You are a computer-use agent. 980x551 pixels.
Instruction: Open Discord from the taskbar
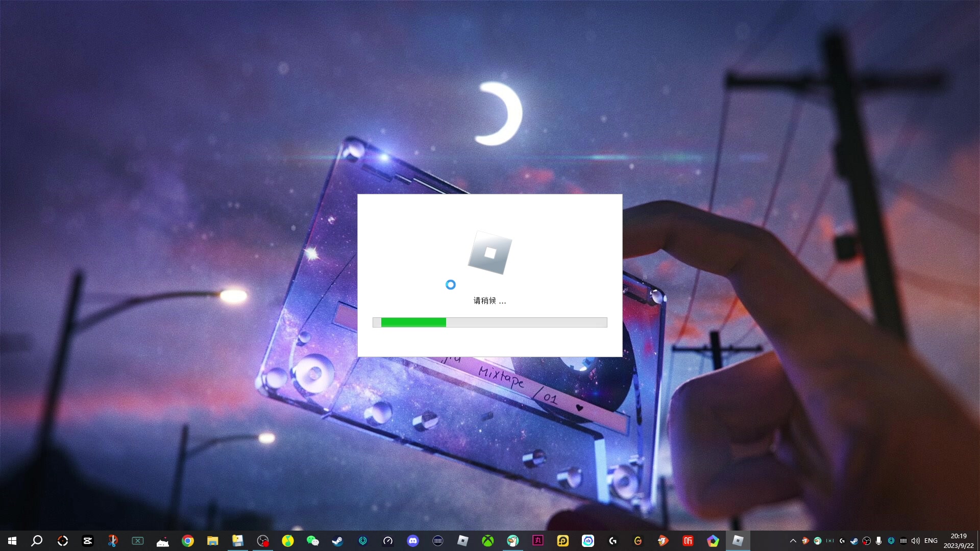413,541
